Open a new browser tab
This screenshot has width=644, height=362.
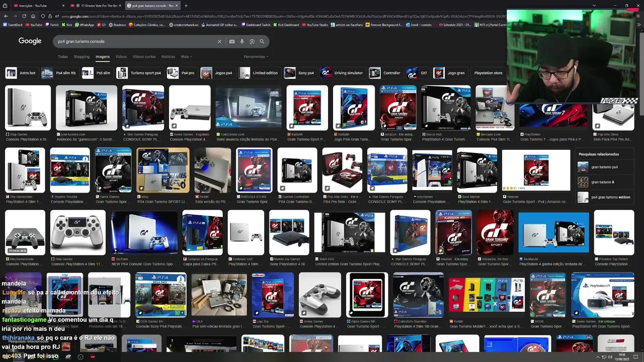coord(186,6)
